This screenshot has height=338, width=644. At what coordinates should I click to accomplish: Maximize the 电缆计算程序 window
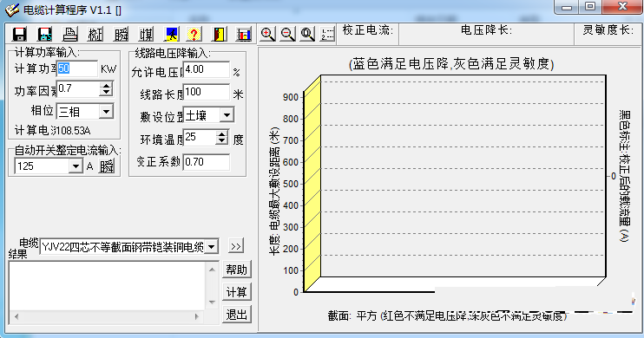point(590,7)
